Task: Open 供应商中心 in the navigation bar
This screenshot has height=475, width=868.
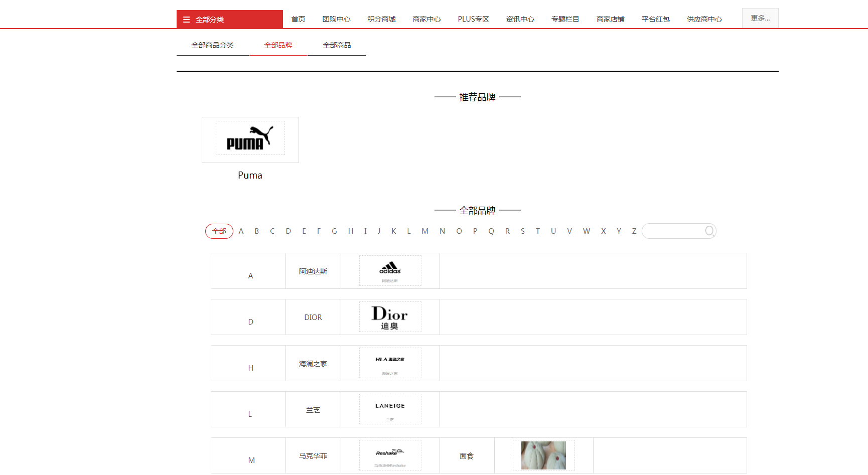Action: tap(704, 19)
